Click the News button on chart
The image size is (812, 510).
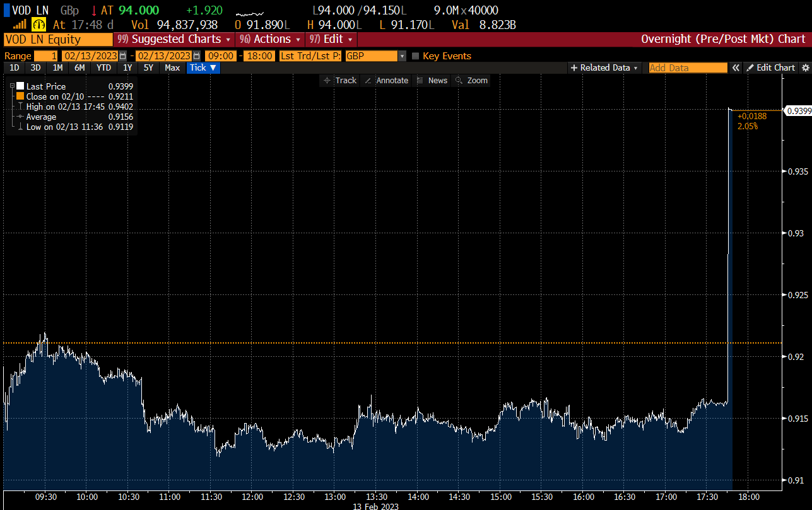click(432, 81)
